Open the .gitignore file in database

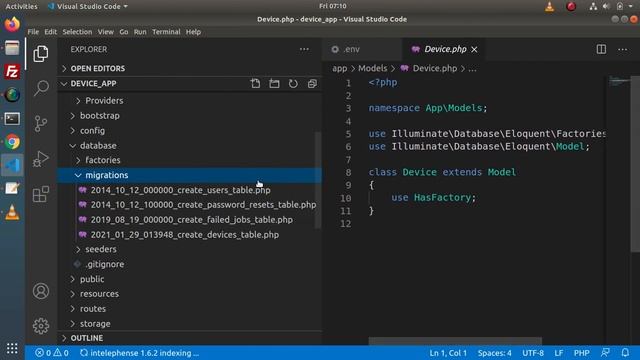190,264
